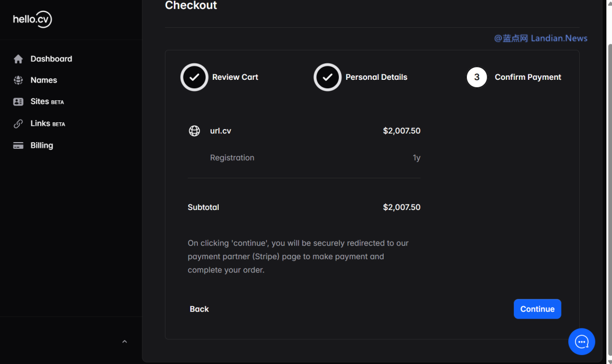Click the Back button
This screenshot has height=364, width=612.
point(199,309)
